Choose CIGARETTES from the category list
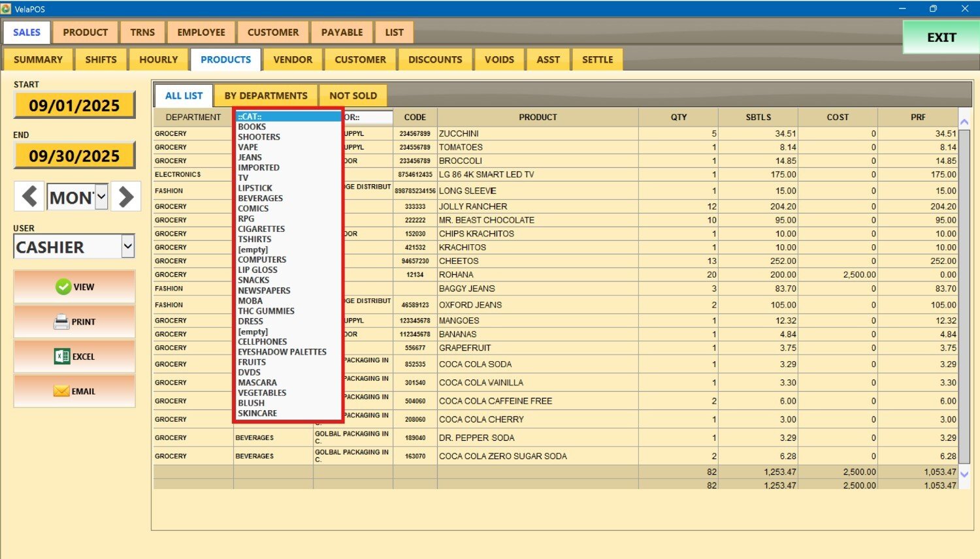Image resolution: width=980 pixels, height=559 pixels. point(261,229)
